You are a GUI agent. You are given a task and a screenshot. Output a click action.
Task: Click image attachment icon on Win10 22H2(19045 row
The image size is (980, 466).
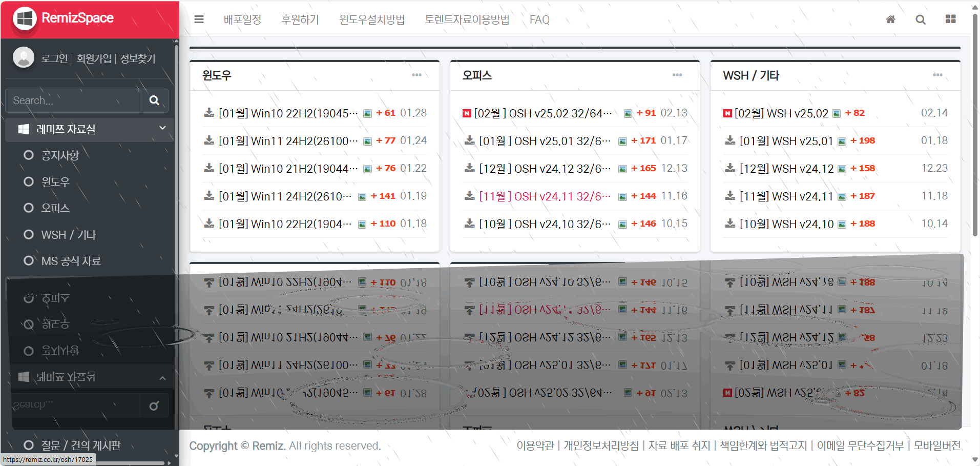pyautogui.click(x=367, y=113)
